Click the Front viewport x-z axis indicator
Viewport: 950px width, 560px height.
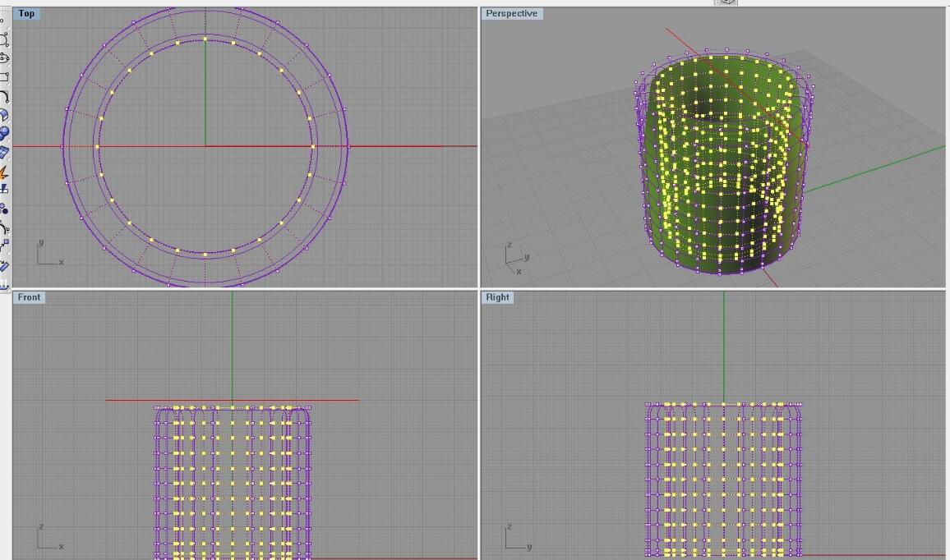[x=49, y=537]
